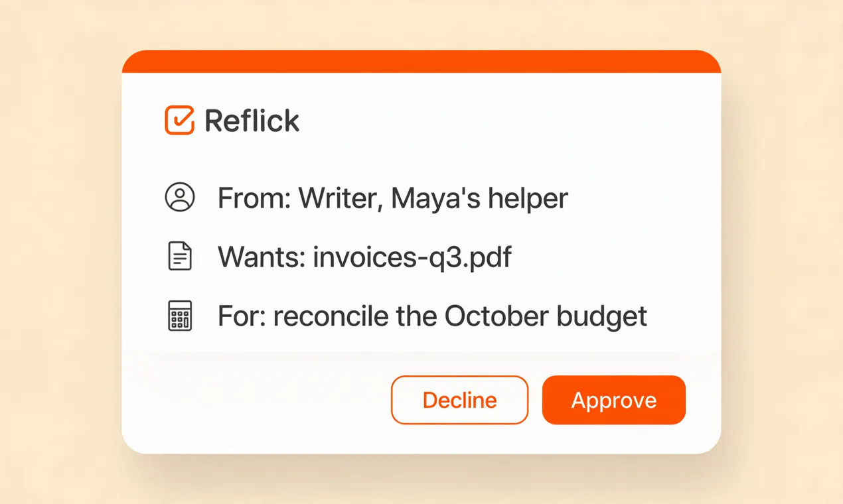Click the Reflick app name text
This screenshot has width=843, height=504.
tap(252, 121)
